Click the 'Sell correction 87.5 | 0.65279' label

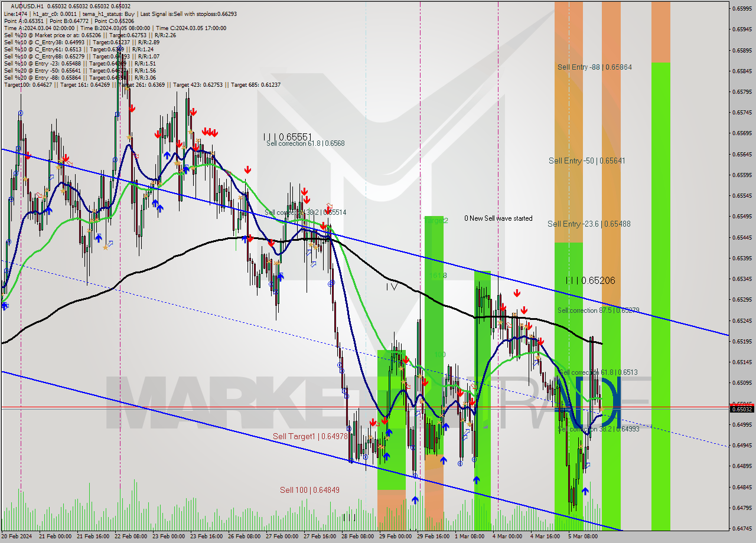tap(598, 310)
